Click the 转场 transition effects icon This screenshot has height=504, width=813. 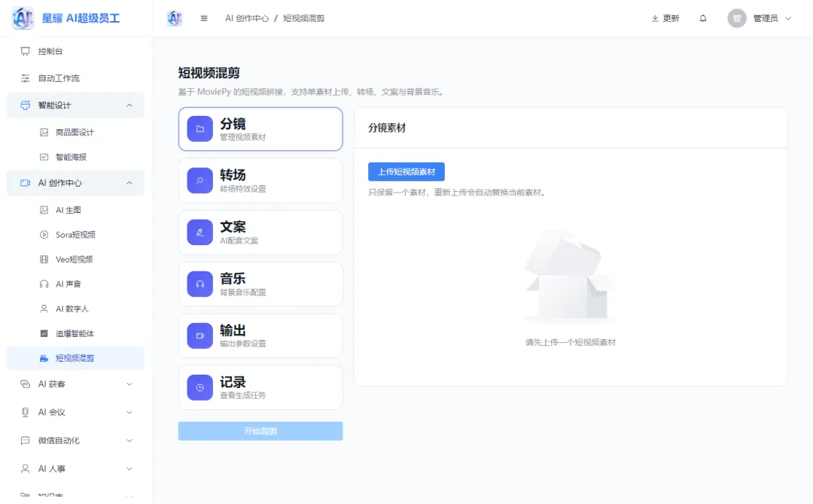[199, 180]
